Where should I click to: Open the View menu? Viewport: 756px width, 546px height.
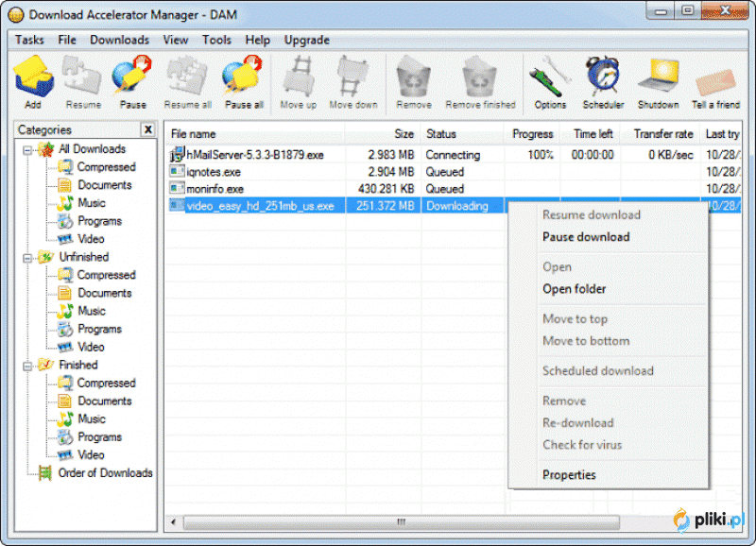pos(176,40)
